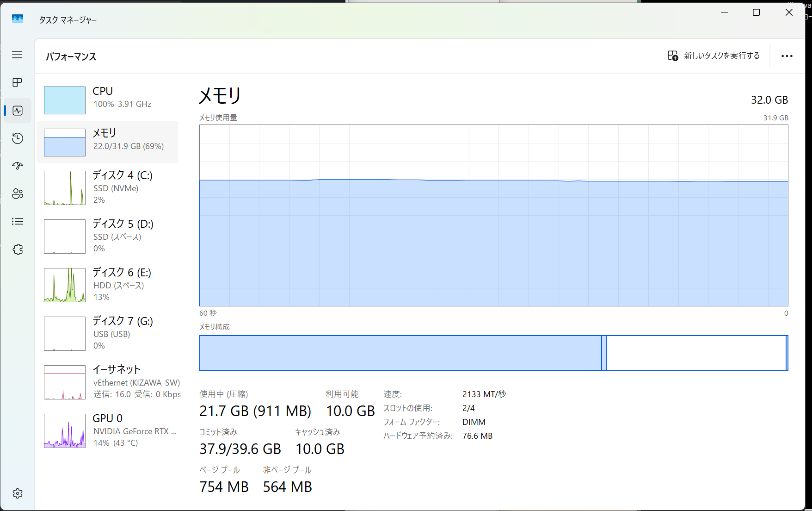812x511 pixels.
Task: Click the GPU 0 mini graph thumbnail
Action: tap(65, 431)
